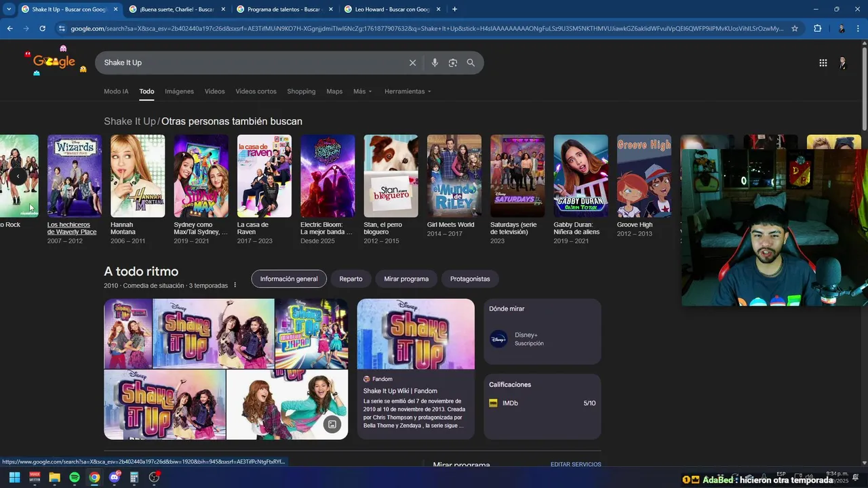Image resolution: width=868 pixels, height=488 pixels.
Task: Switch to the Programa de talentos browser tab
Action: [x=283, y=9]
